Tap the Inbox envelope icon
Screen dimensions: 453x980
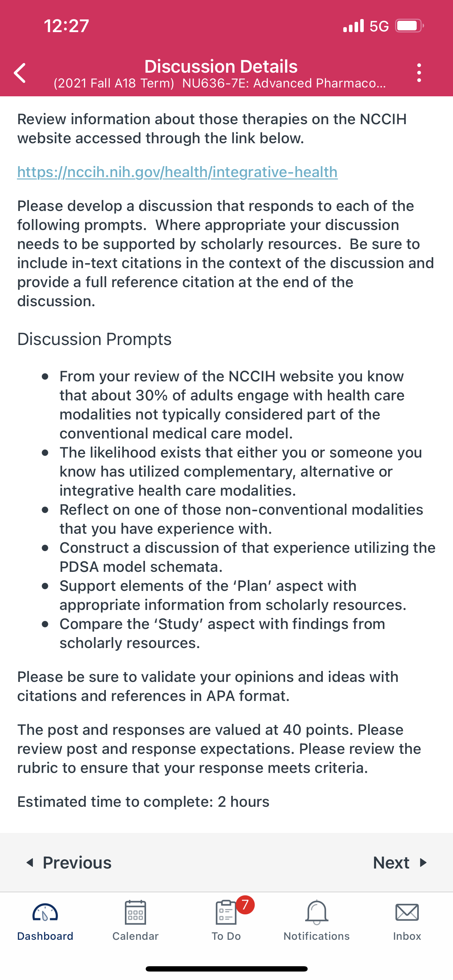(x=407, y=912)
